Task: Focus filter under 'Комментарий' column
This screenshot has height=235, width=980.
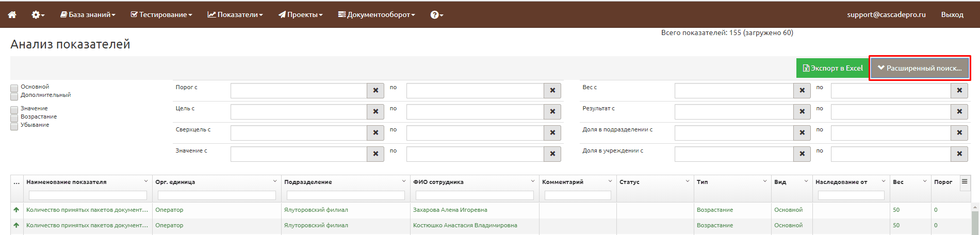Action: click(578, 195)
